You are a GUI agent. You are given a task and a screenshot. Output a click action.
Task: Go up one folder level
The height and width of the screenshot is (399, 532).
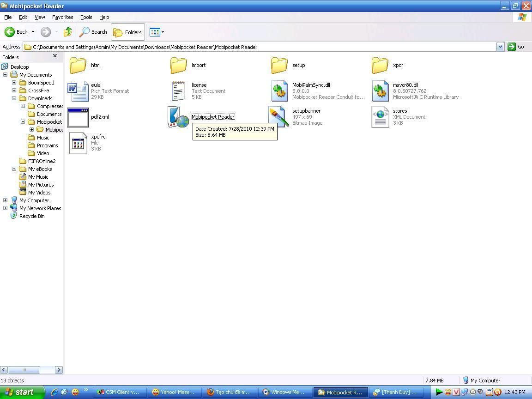point(68,32)
